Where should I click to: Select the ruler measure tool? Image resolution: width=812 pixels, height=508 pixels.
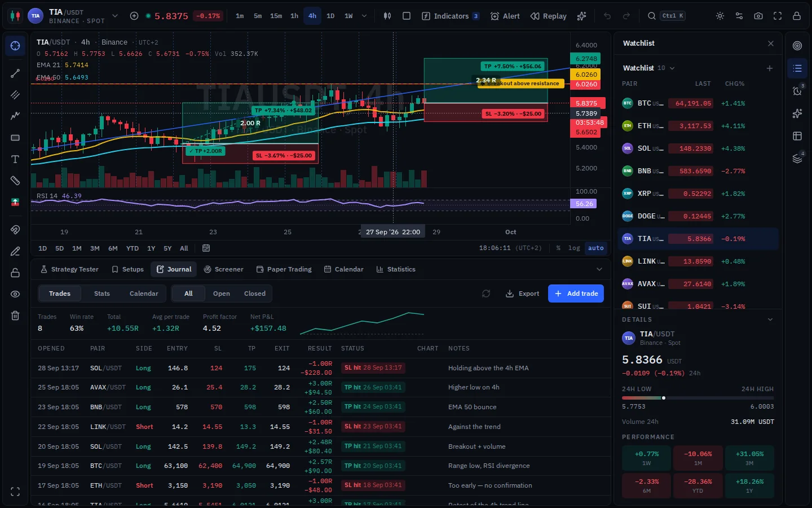coord(15,181)
